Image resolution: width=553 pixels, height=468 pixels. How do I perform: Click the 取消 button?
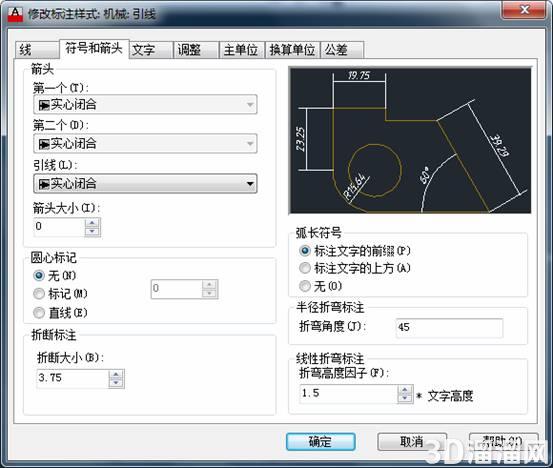click(x=412, y=442)
